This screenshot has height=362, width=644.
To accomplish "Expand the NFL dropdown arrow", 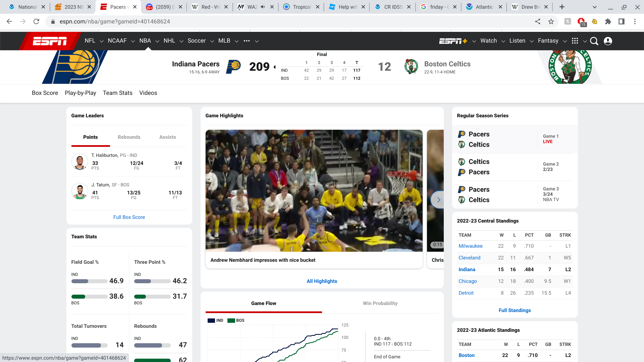I will pos(101,41).
